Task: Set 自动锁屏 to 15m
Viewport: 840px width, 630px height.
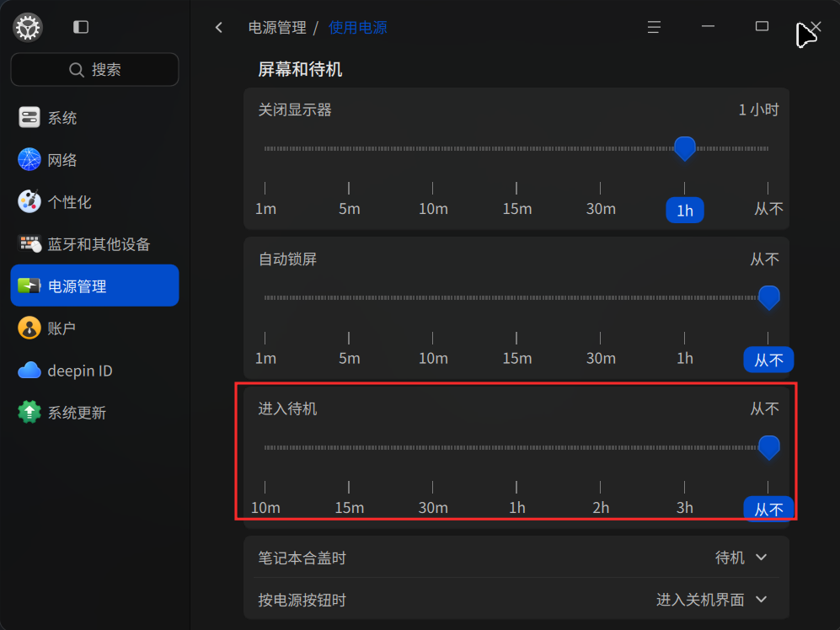Action: pyautogui.click(x=517, y=358)
